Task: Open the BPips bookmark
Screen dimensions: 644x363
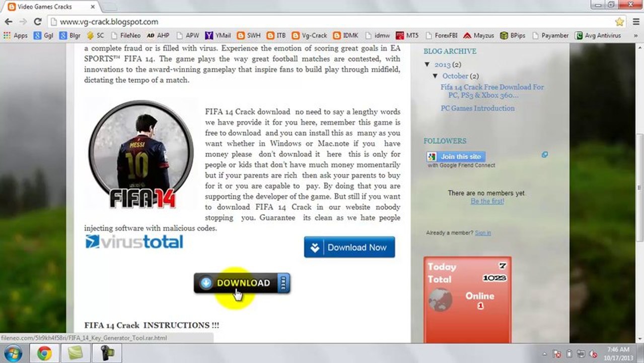Action: click(513, 36)
